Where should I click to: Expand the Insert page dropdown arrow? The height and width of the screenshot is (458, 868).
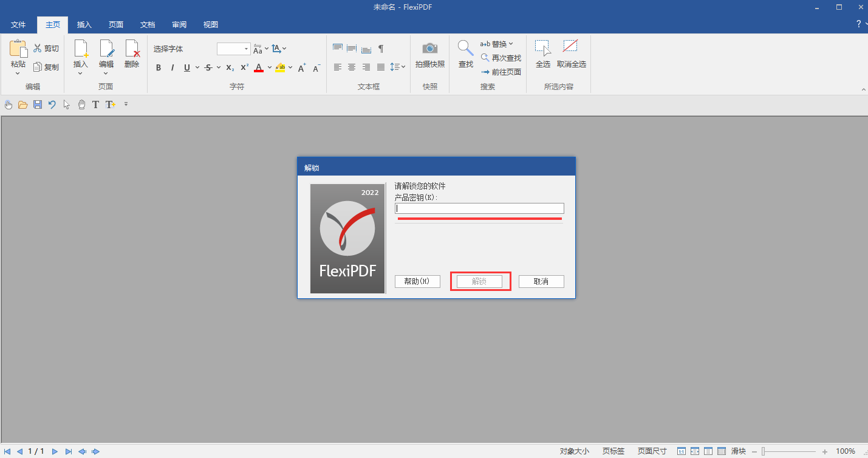tap(81, 73)
